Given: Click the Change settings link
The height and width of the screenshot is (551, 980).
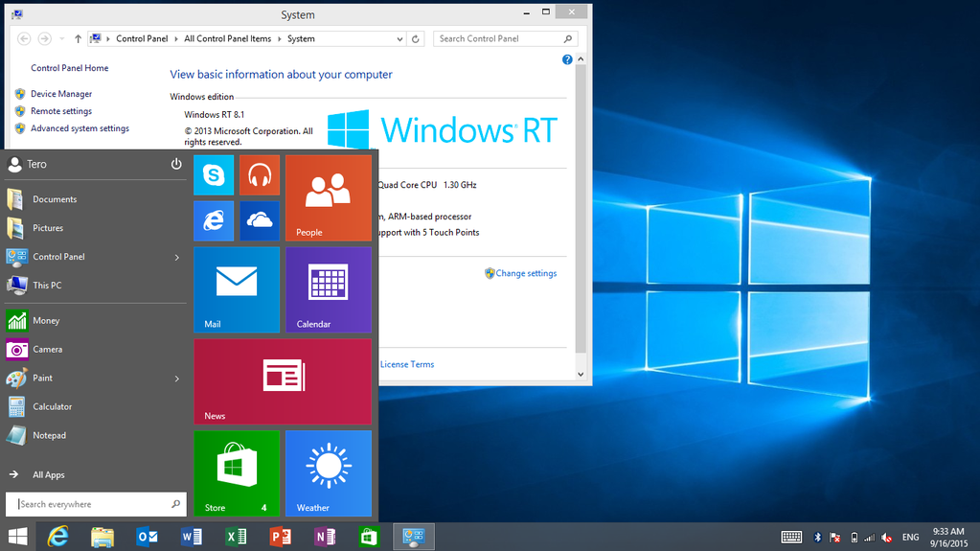Looking at the screenshot, I should [x=526, y=273].
